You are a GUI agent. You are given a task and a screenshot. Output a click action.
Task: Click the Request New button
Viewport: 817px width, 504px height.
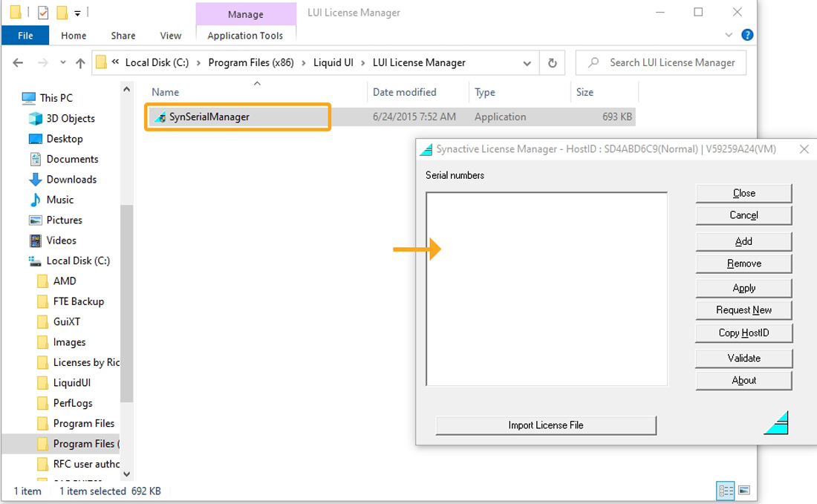pos(743,310)
